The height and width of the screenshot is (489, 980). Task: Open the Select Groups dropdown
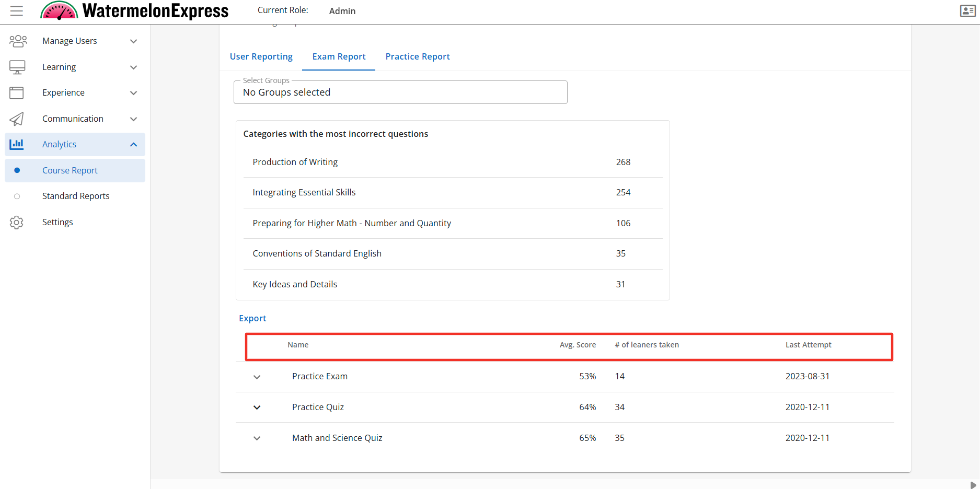[x=400, y=92]
